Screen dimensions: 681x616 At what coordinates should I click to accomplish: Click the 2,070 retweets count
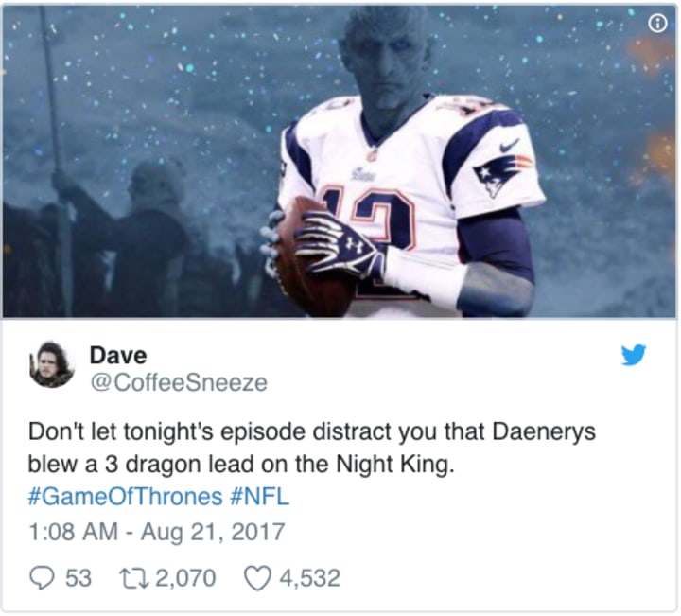point(185,579)
